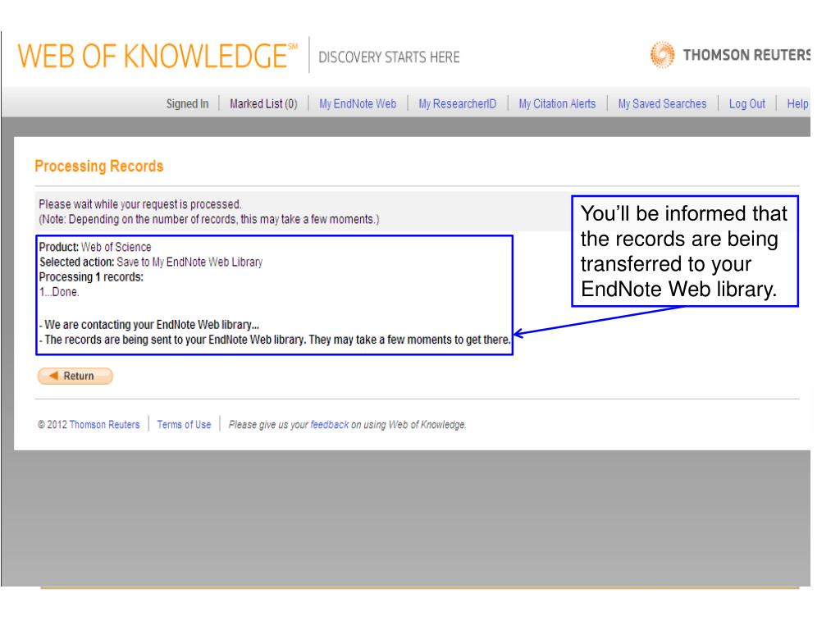Screen dimensions: 840x630
Task: Open the Marked List (0)
Action: [263, 104]
